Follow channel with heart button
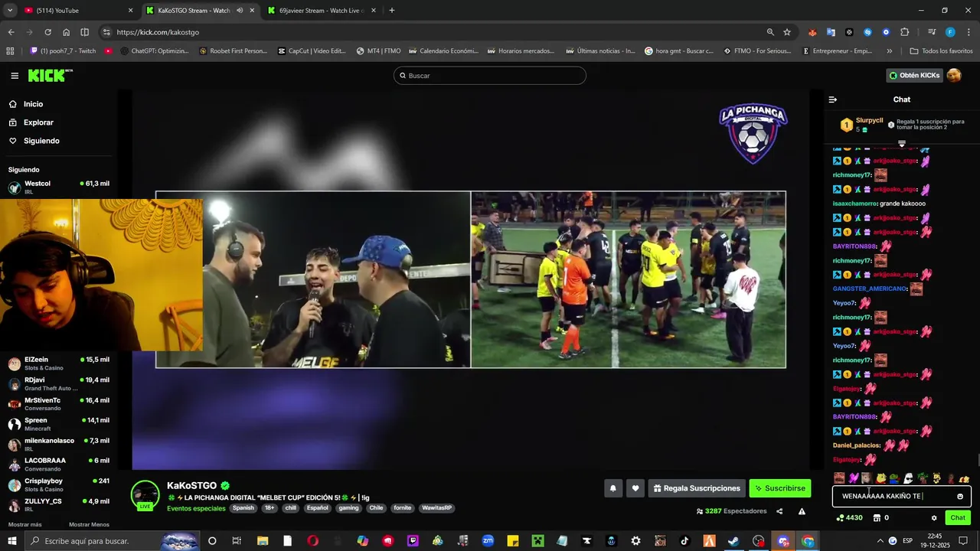Viewport: 980px width, 551px height. (x=635, y=488)
